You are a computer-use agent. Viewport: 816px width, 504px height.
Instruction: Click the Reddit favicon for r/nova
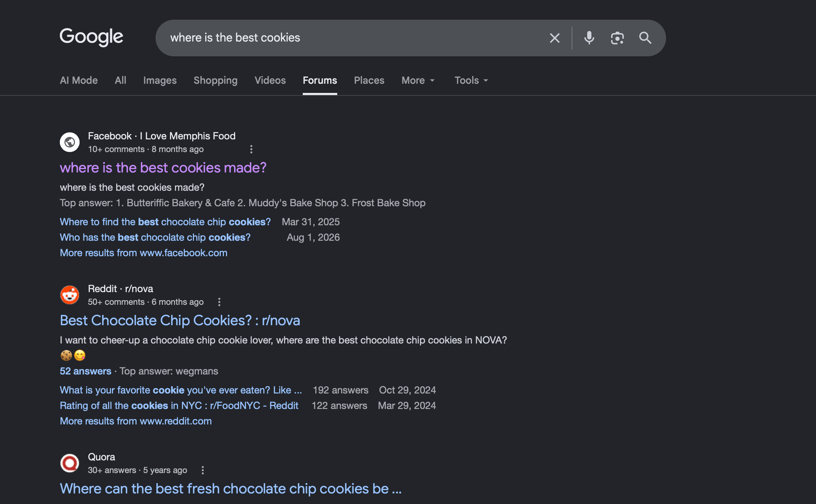click(70, 295)
